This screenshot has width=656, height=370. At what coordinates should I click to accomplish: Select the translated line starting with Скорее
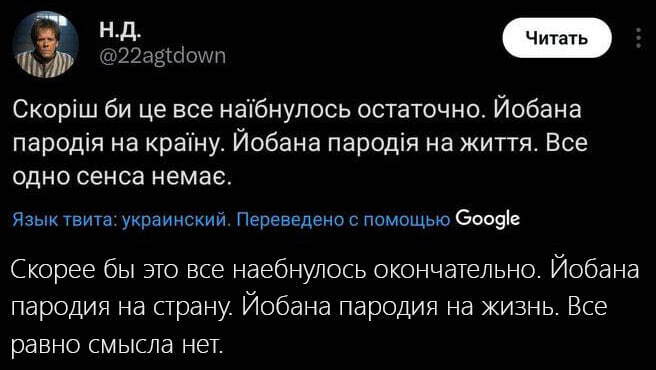point(326,271)
